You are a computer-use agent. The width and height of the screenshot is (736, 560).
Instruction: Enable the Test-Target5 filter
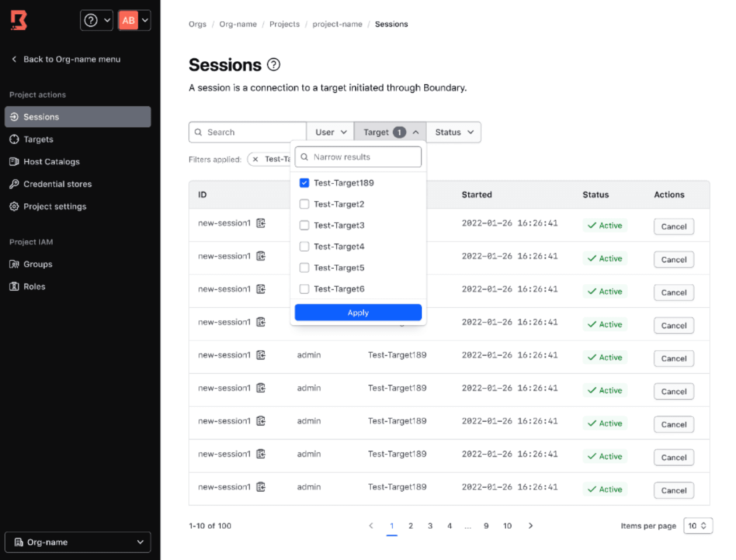pos(304,267)
